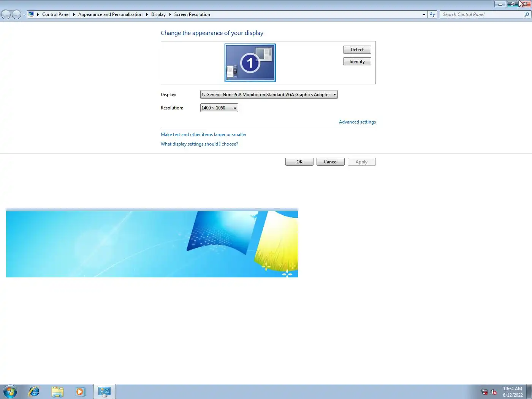Expand arrow after Control Panel breadcrumb

point(74,14)
